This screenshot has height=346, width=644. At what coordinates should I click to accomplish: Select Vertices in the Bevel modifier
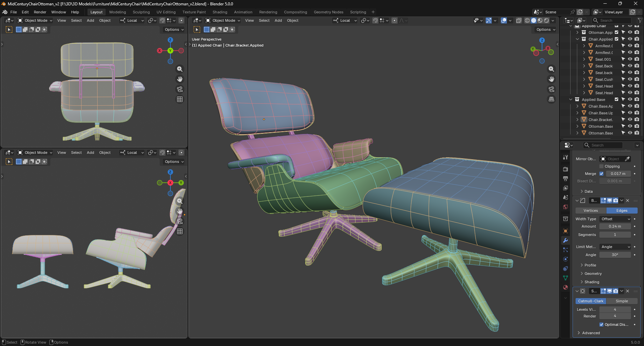pos(591,211)
